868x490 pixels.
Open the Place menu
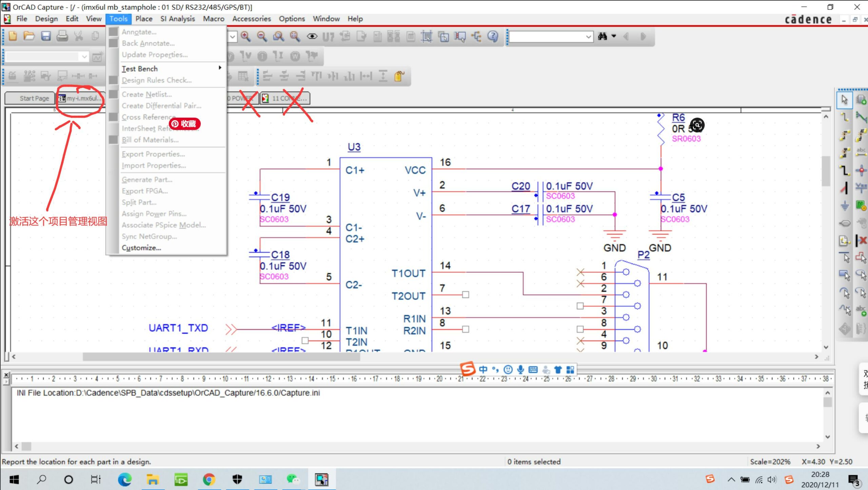pos(144,19)
